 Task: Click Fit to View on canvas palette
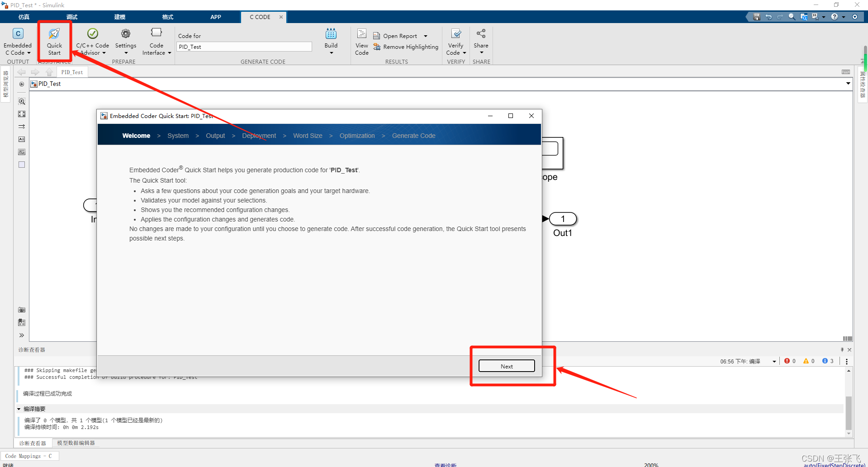(x=22, y=114)
